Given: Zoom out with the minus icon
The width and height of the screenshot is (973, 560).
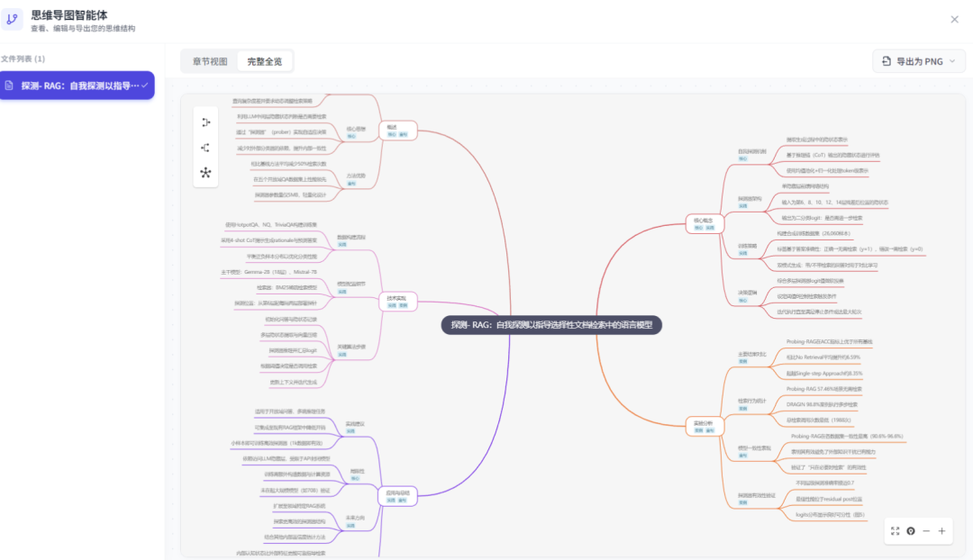Looking at the screenshot, I should point(926,531).
